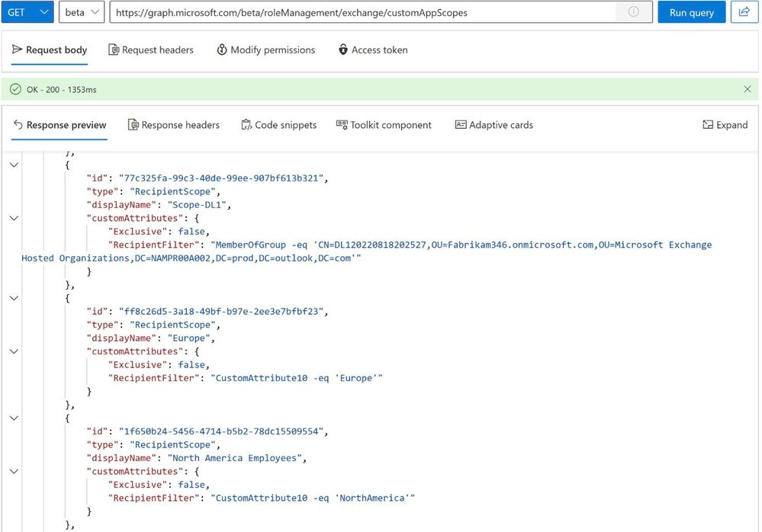Dismiss the OK 200 status banner
The height and width of the screenshot is (532, 762).
tap(748, 89)
